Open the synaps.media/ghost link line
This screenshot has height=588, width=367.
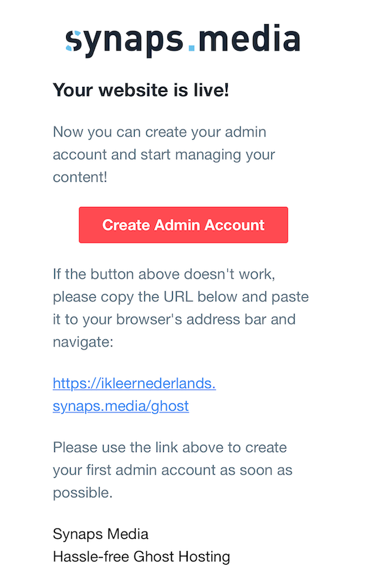point(120,406)
